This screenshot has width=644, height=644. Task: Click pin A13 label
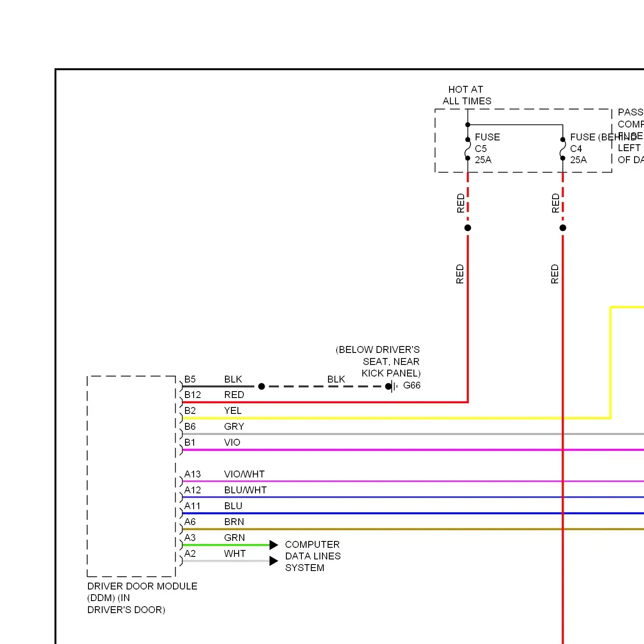[192, 474]
